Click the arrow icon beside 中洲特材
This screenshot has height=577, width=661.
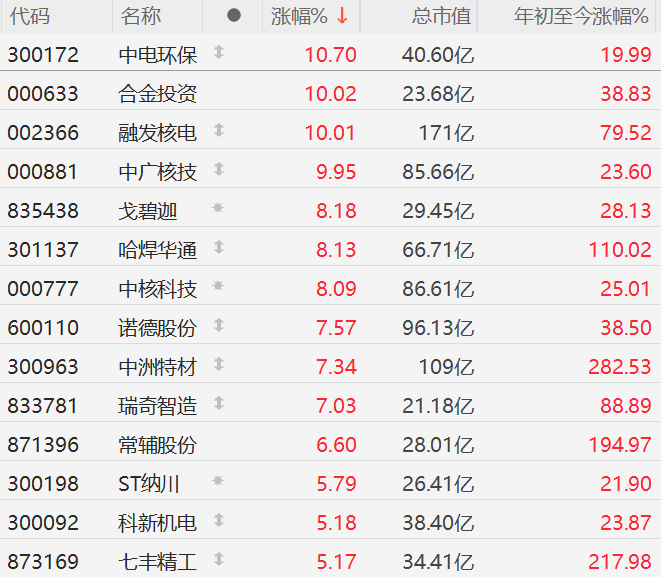tap(218, 364)
